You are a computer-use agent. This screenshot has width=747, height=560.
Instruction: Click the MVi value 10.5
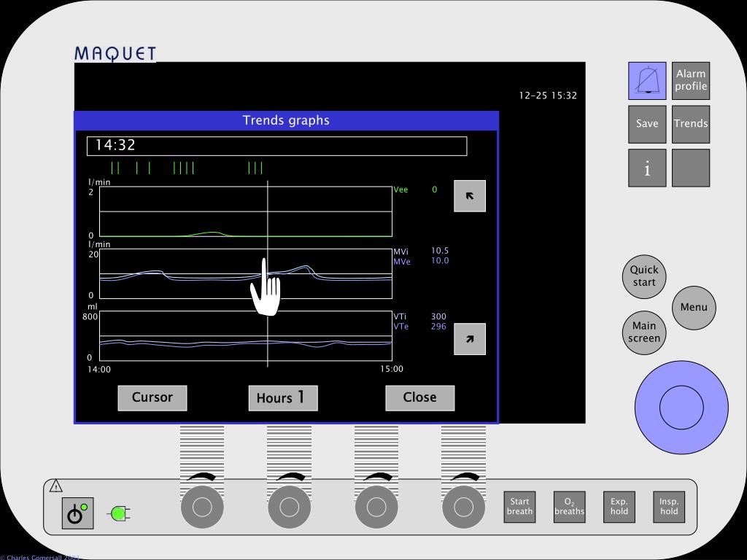pos(440,251)
